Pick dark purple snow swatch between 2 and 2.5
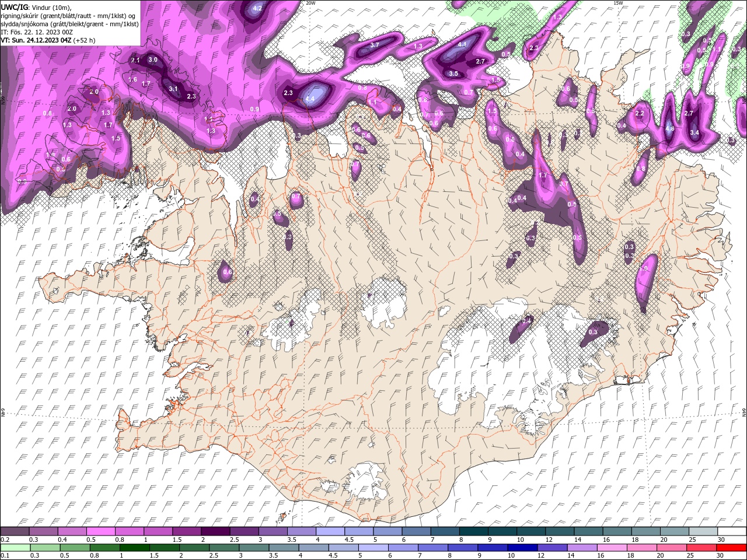Image resolution: width=747 pixels, height=560 pixels. pos(216,531)
